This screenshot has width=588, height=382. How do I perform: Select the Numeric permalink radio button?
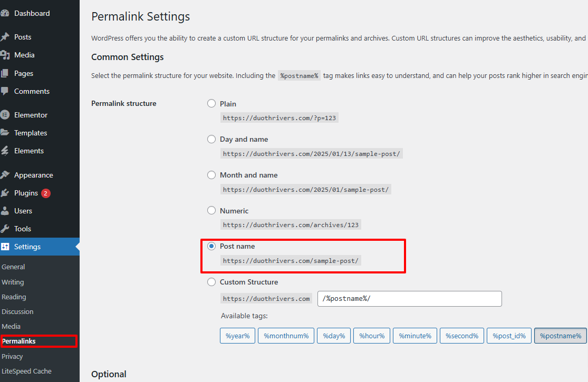tap(211, 210)
